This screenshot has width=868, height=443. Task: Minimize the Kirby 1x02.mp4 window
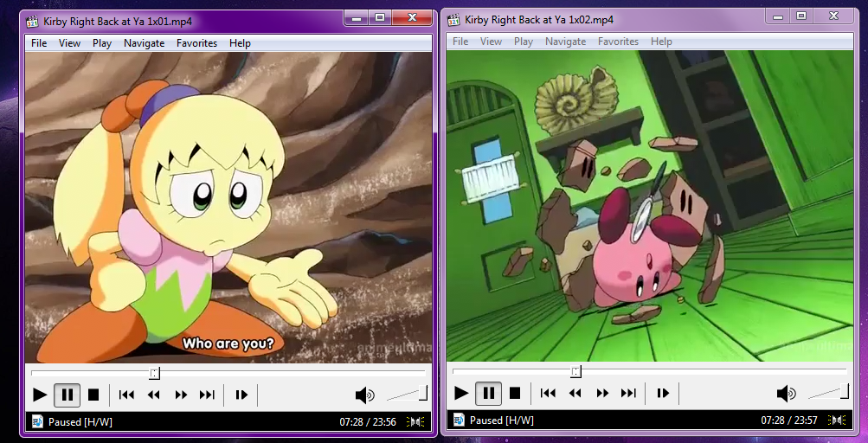pyautogui.click(x=778, y=16)
